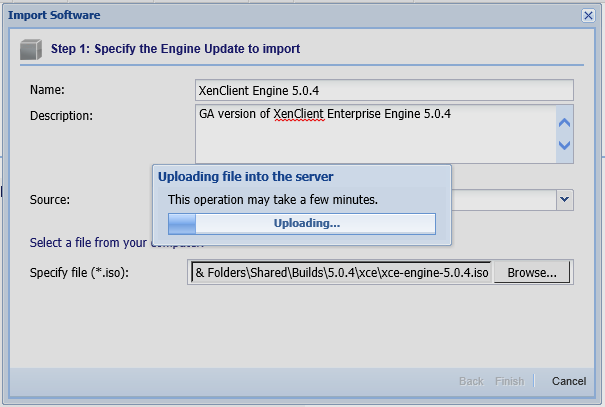Open the Source dropdown arrow
This screenshot has height=407, width=605.
click(565, 200)
